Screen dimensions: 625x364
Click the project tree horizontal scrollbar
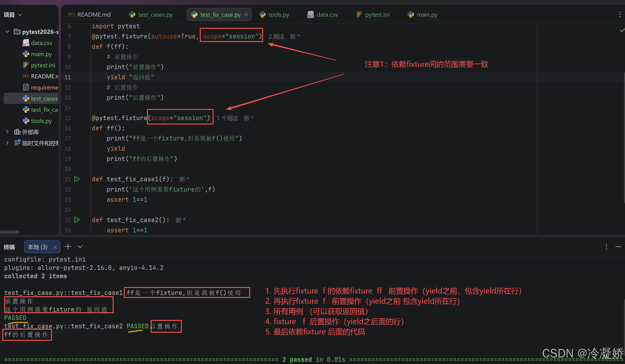point(10,232)
